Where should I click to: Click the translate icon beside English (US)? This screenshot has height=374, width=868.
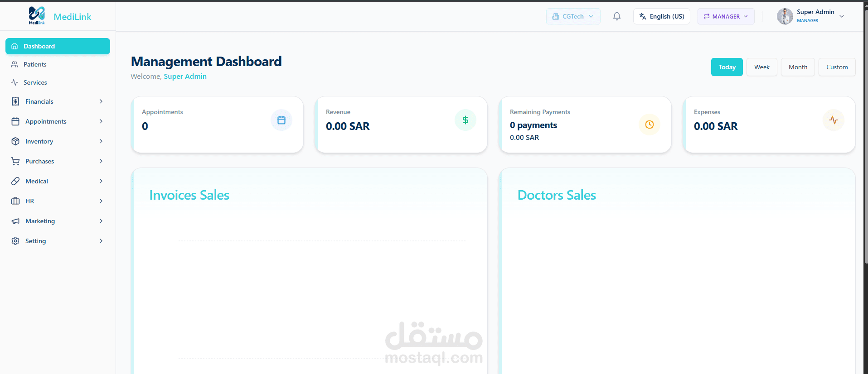[643, 16]
